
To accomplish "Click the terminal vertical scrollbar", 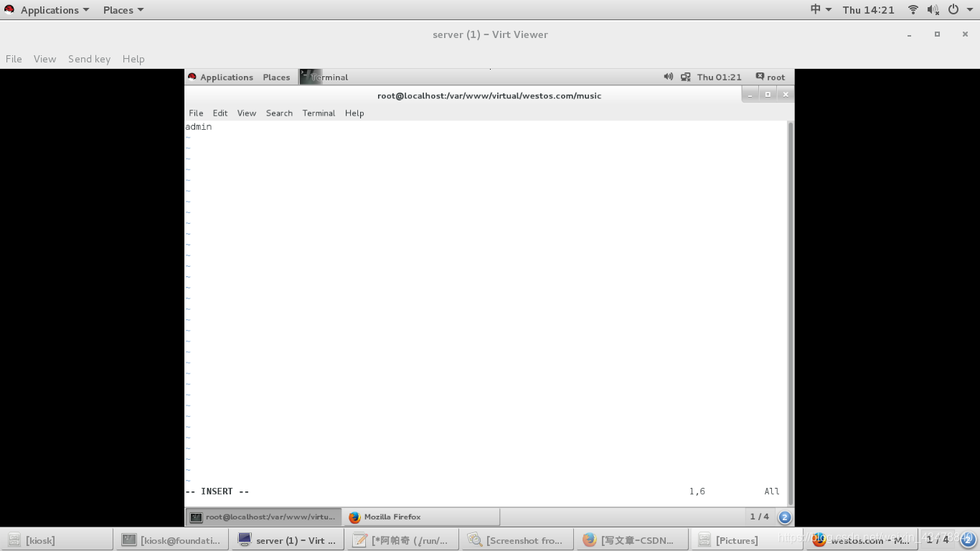I will coord(791,314).
